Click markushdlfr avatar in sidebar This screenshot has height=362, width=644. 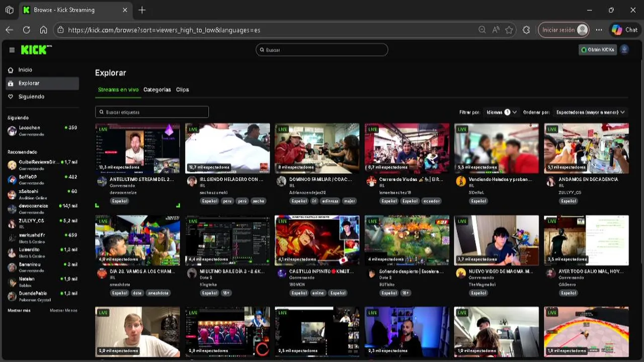pyautogui.click(x=12, y=238)
